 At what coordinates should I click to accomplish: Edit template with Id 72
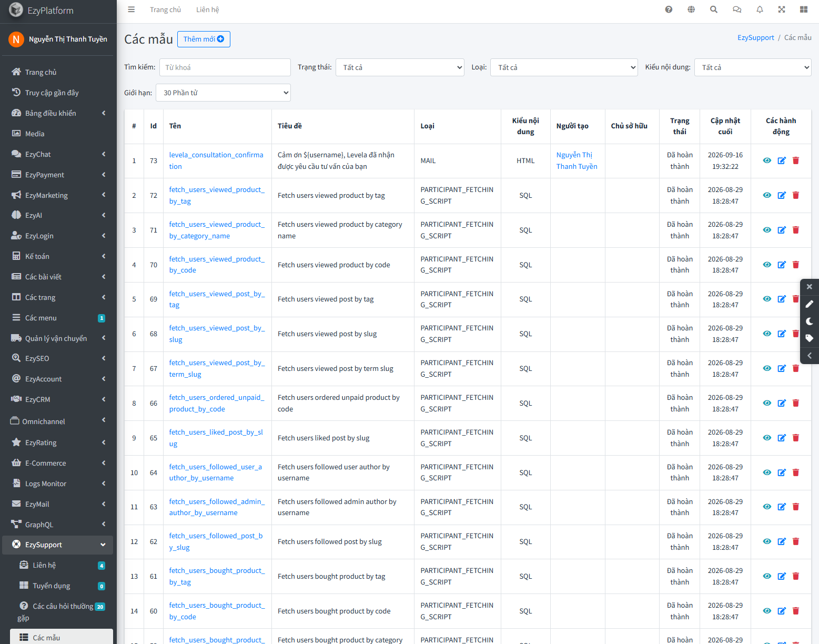click(x=782, y=195)
